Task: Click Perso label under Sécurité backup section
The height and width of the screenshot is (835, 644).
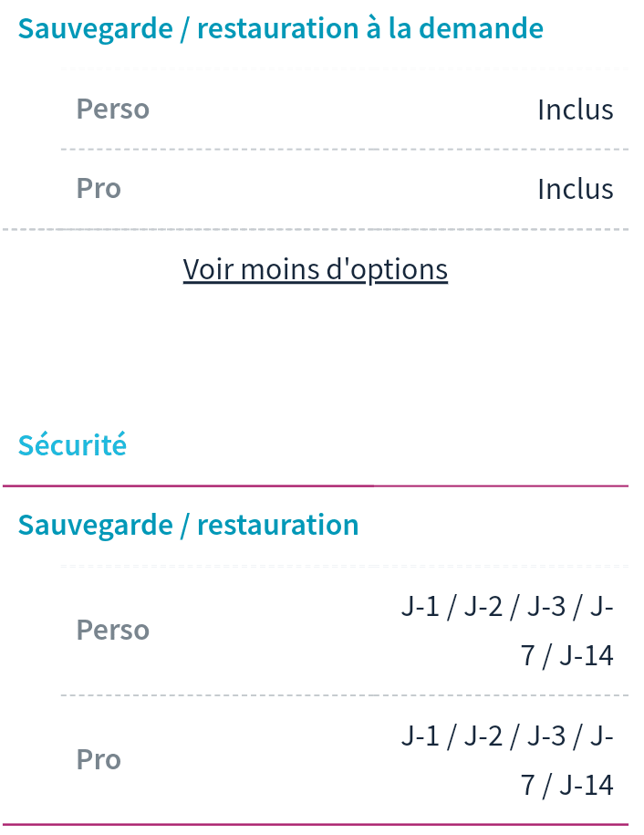Action: coord(112,630)
